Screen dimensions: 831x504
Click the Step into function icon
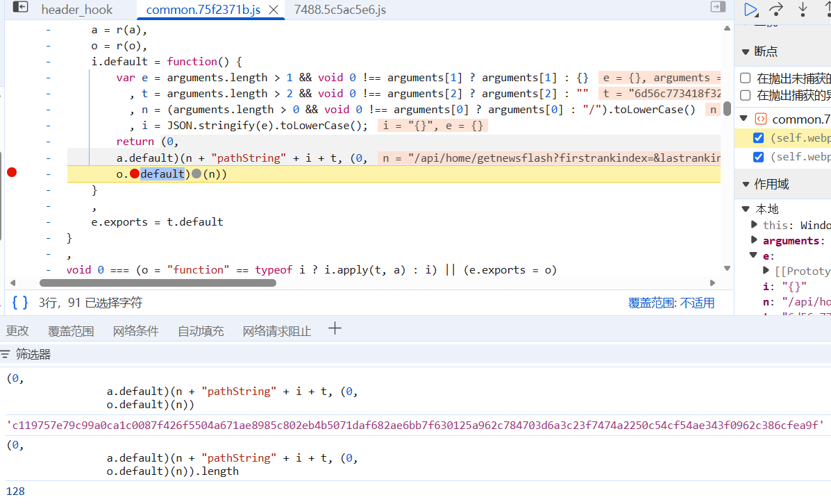click(803, 9)
